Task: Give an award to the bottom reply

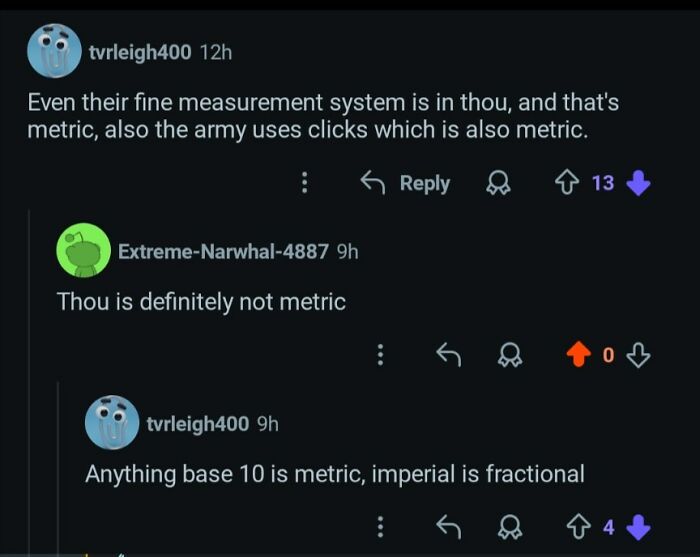Action: point(511,525)
